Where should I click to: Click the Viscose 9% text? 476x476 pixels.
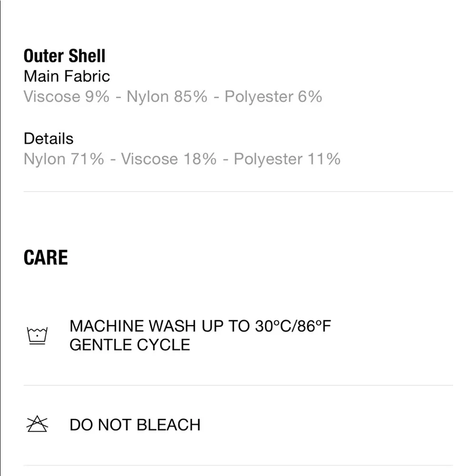coord(66,97)
